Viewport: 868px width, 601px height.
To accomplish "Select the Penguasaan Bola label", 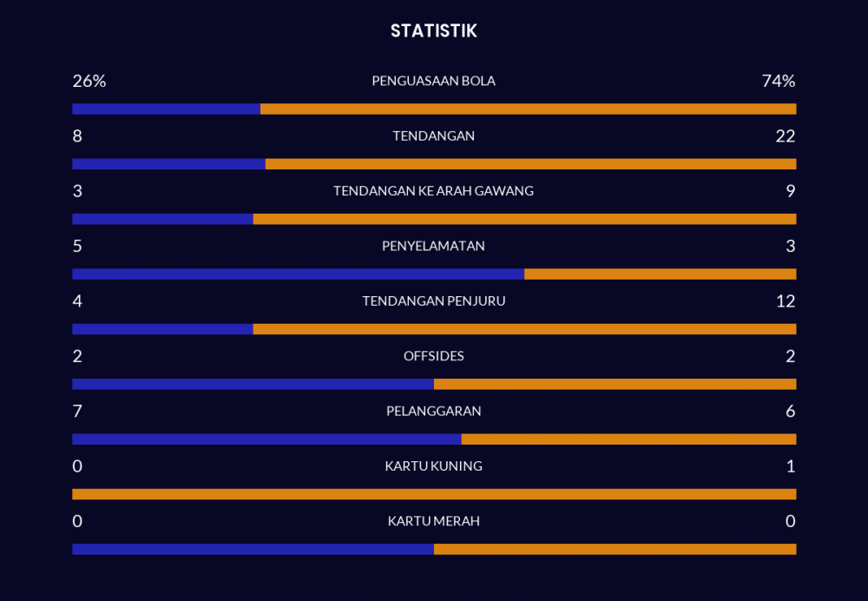I will click(433, 81).
